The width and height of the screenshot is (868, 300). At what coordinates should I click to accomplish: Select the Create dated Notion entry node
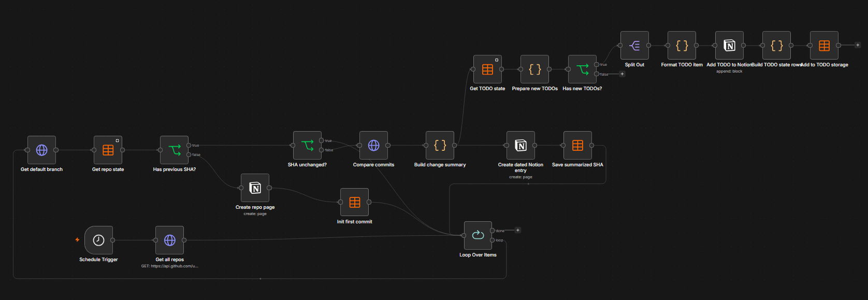520,145
